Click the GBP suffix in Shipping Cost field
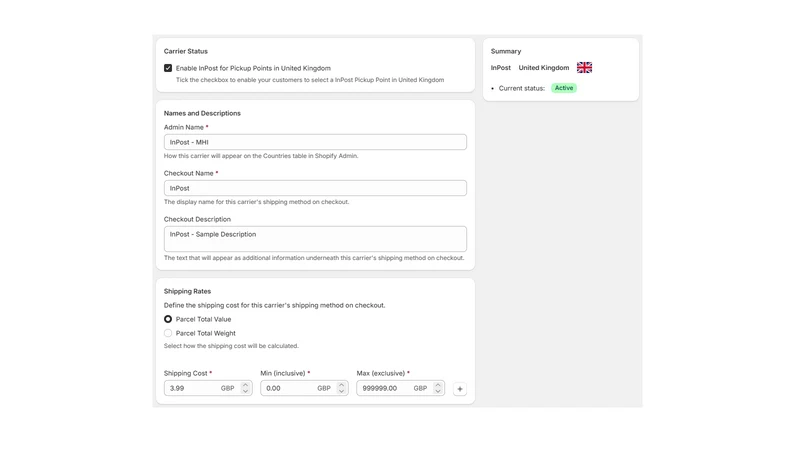800x450 pixels. point(228,388)
